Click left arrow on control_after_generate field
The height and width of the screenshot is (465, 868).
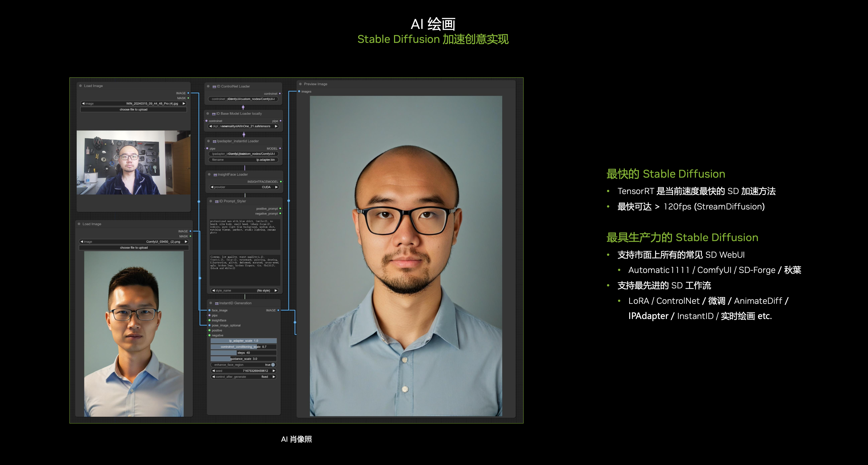pyautogui.click(x=213, y=377)
